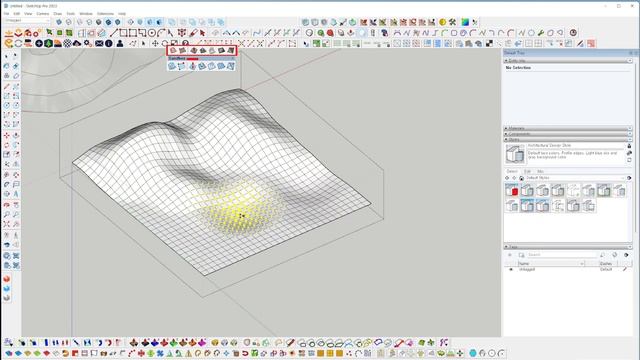This screenshot has height=360, width=640.
Task: Click the Add Tag plus button
Action: pyautogui.click(x=510, y=255)
